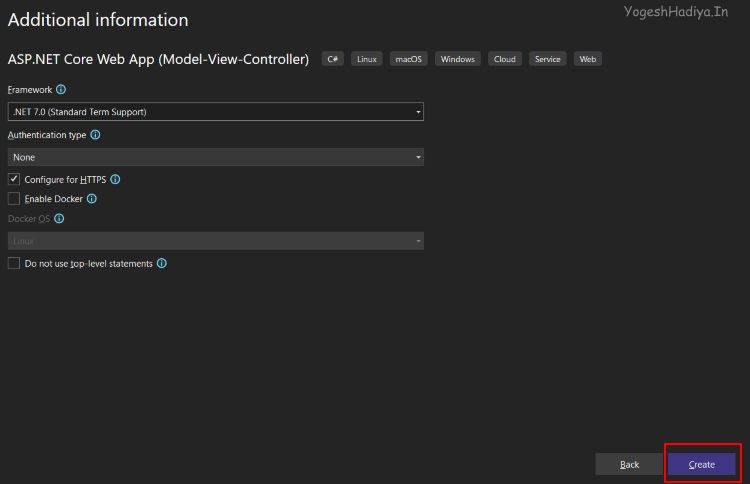The image size is (750, 484).
Task: Go Back to the previous step
Action: pyautogui.click(x=629, y=465)
